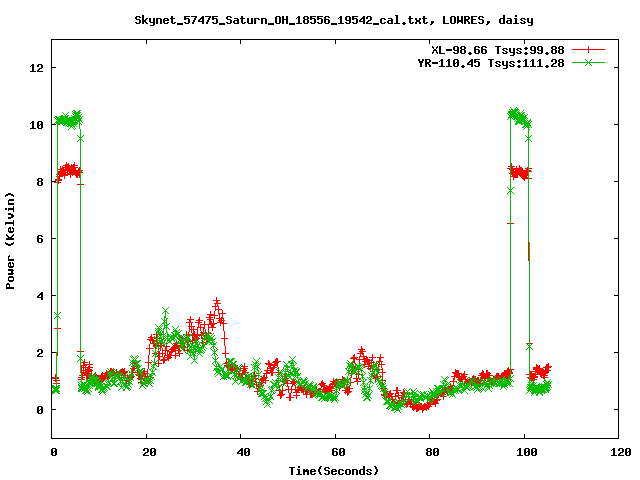Click the x-axis tick label 80
The width and height of the screenshot is (640, 480).
(x=433, y=452)
